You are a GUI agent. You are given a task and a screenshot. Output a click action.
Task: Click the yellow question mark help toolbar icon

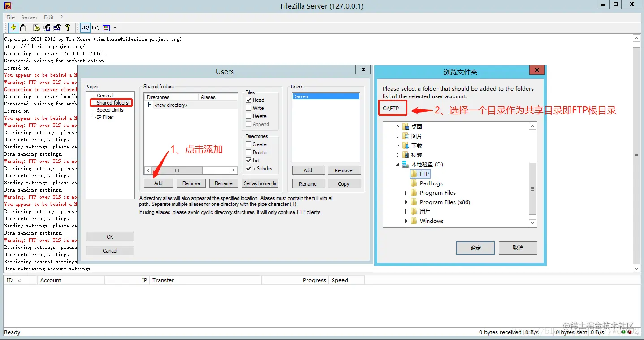coord(68,28)
